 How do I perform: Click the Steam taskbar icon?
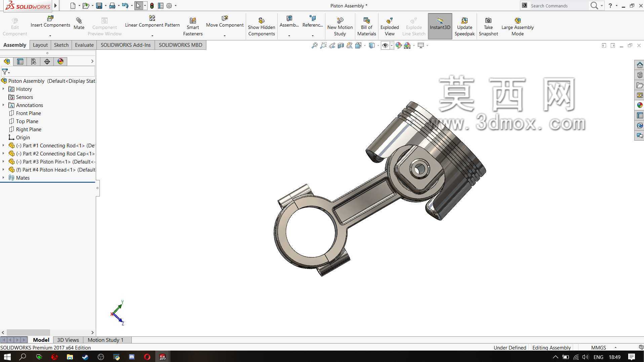coord(85,357)
